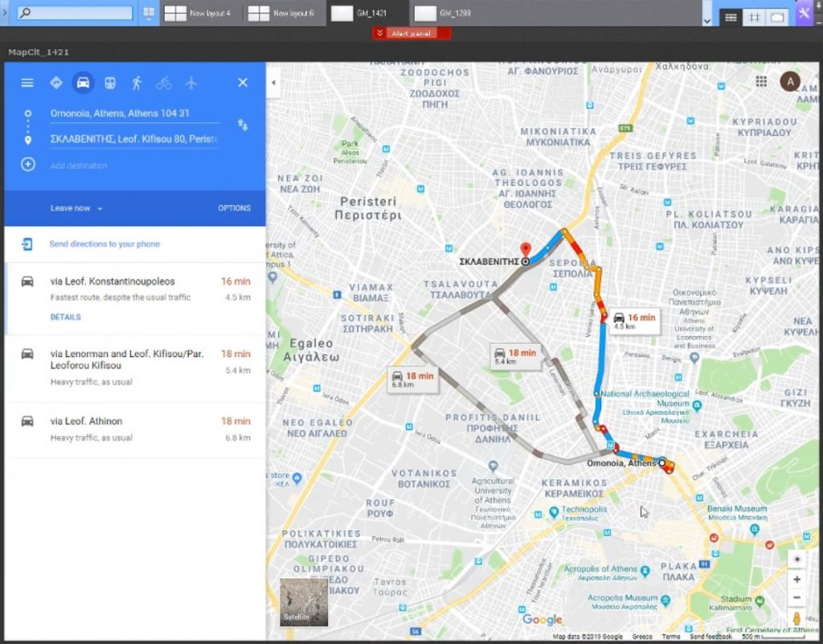The image size is (823, 644).
Task: Expand the left edge panel arrow
Action: coord(4,13)
